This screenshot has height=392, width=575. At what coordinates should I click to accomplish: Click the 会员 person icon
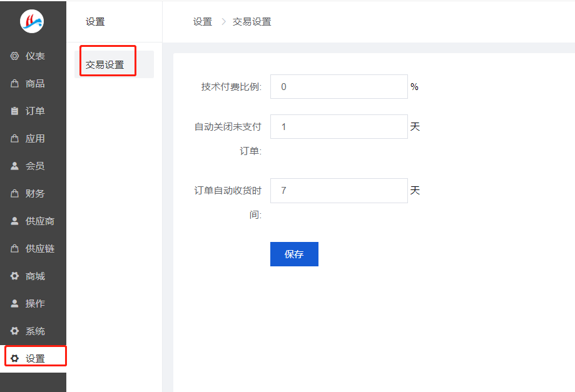[14, 166]
